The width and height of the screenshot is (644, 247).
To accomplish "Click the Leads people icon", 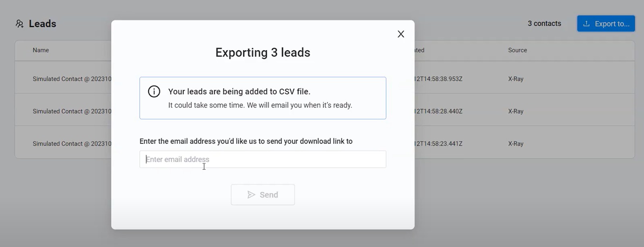I will coord(19,24).
